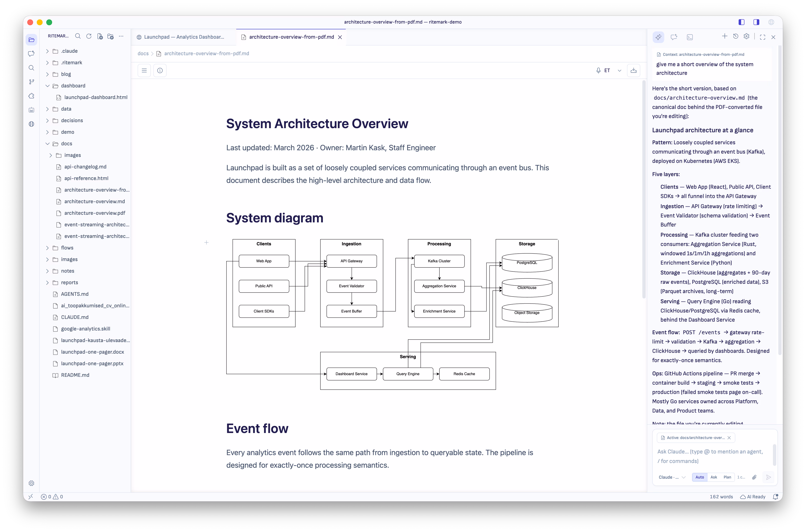Select Plan mode in chat input
This screenshot has height=532, width=806.
pos(727,477)
